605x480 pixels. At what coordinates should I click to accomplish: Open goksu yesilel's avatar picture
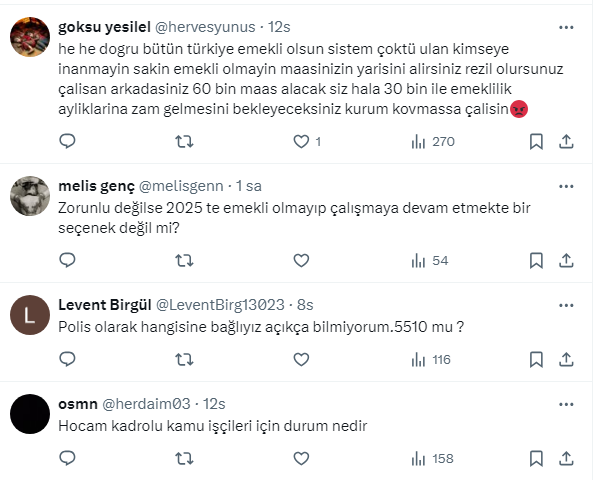click(30, 39)
